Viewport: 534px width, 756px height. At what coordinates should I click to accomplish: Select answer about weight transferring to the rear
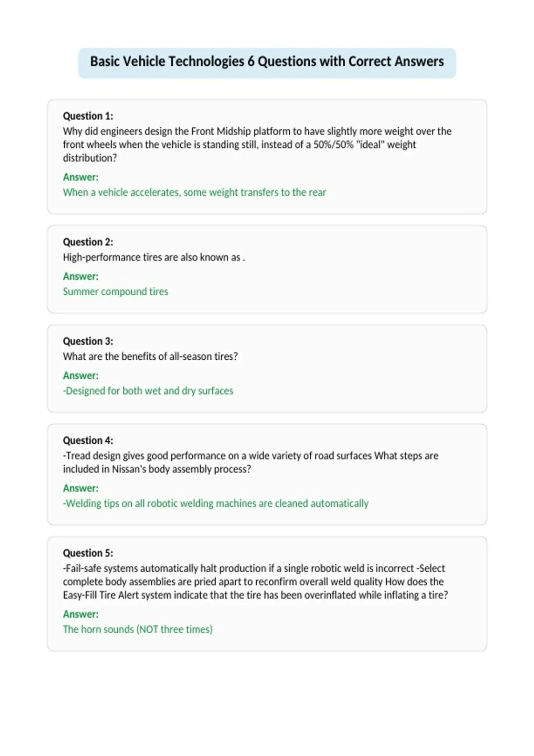[194, 192]
